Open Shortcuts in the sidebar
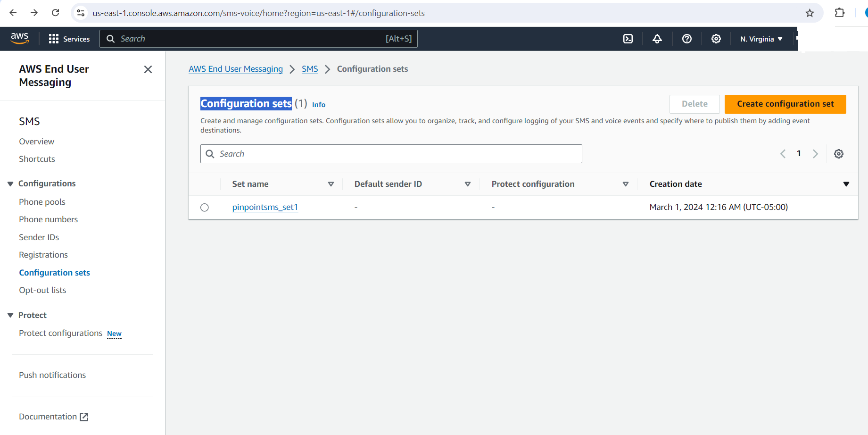This screenshot has width=868, height=435. click(37, 159)
